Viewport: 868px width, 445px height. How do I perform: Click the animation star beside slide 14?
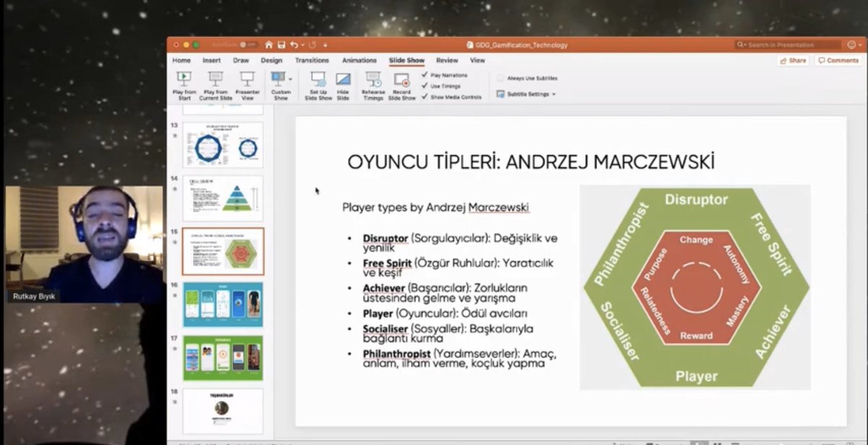coord(174,188)
